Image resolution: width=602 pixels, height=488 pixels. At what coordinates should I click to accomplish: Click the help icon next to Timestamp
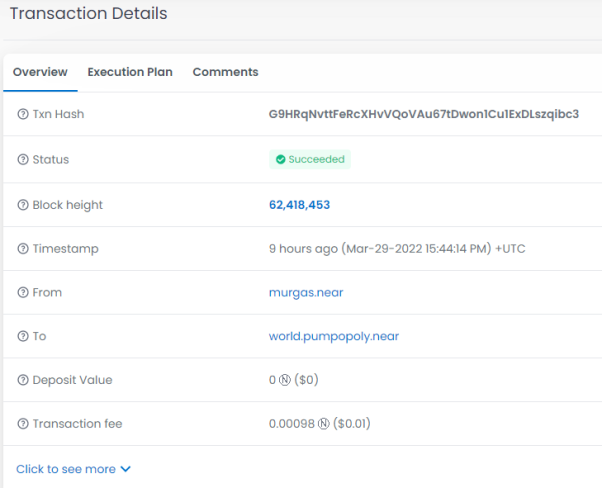click(23, 249)
